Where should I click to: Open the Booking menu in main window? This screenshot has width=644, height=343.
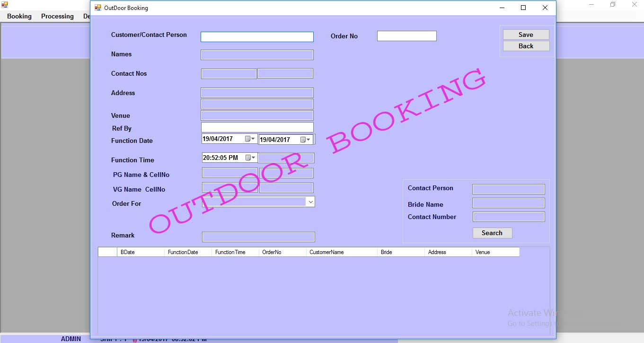tap(19, 16)
